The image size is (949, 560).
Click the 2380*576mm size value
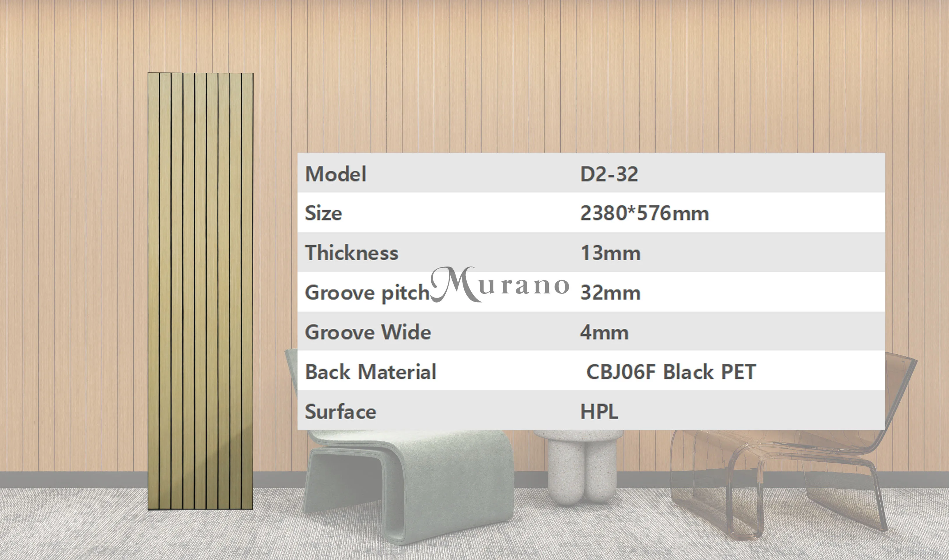pyautogui.click(x=644, y=213)
